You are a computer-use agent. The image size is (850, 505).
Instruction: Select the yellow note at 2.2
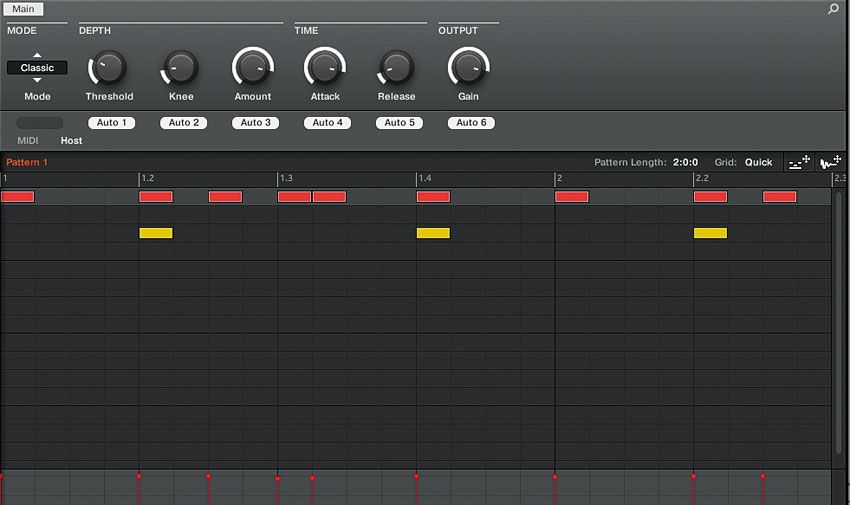710,233
